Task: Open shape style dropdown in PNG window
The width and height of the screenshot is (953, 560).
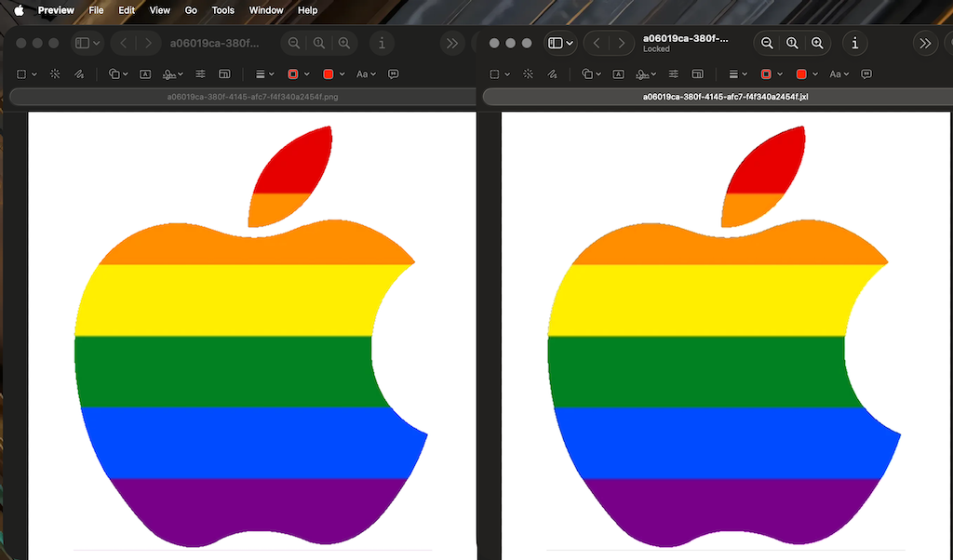Action: pos(265,74)
